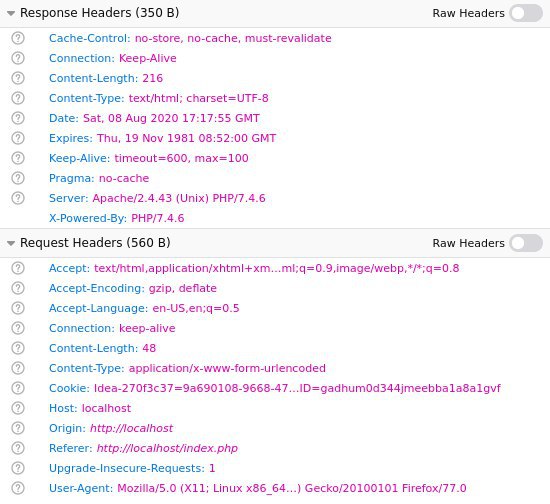Open help icon for User-Agent header
This screenshot has height=504, width=550.
pyautogui.click(x=18, y=488)
